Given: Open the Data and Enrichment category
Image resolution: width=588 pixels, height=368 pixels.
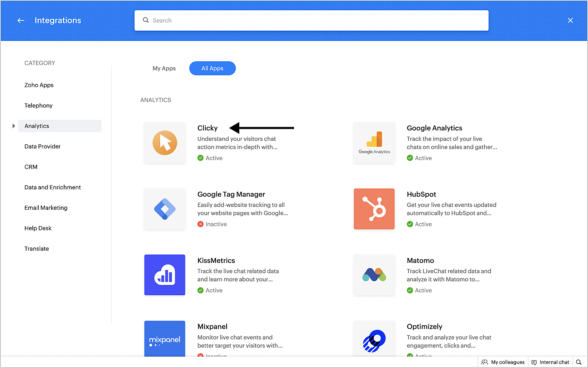Looking at the screenshot, I should [x=53, y=187].
